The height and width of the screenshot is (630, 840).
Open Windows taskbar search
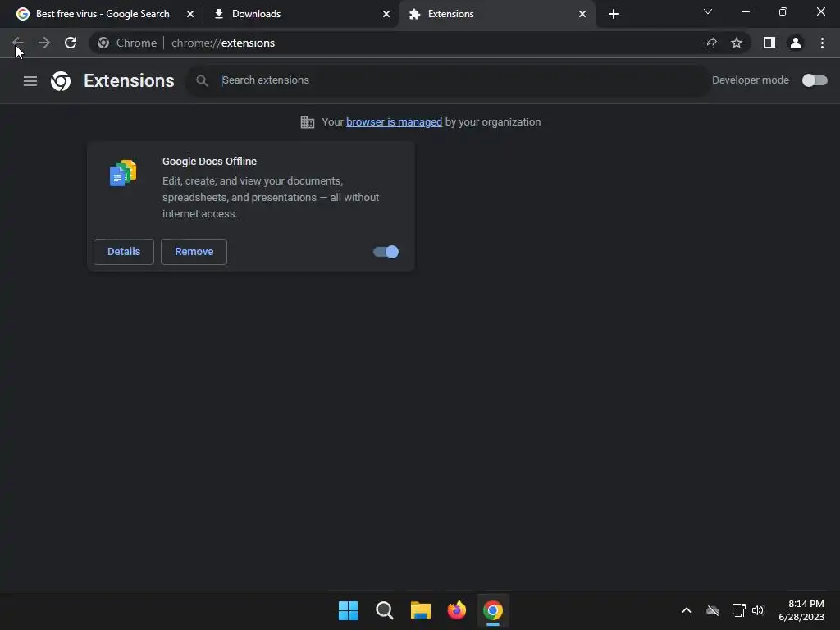[x=384, y=610]
